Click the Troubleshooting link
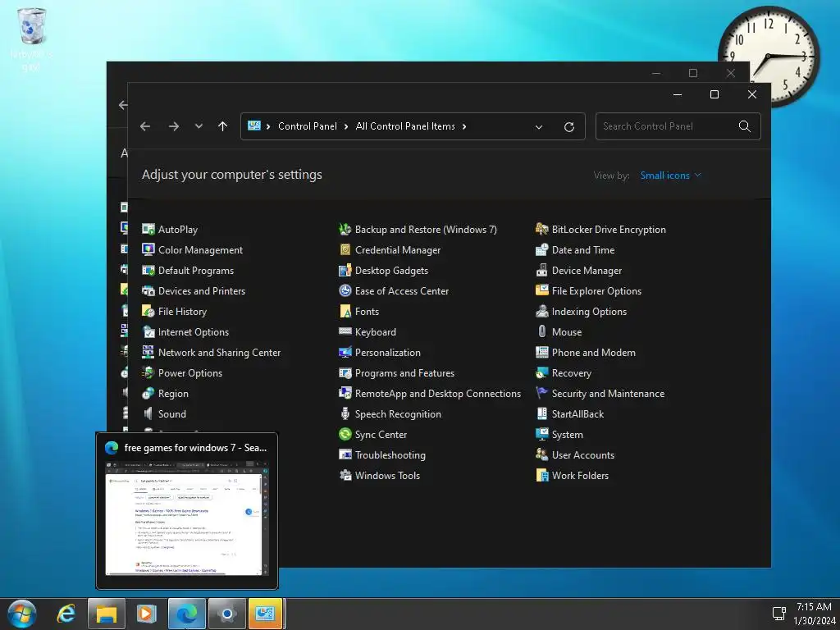 390,455
